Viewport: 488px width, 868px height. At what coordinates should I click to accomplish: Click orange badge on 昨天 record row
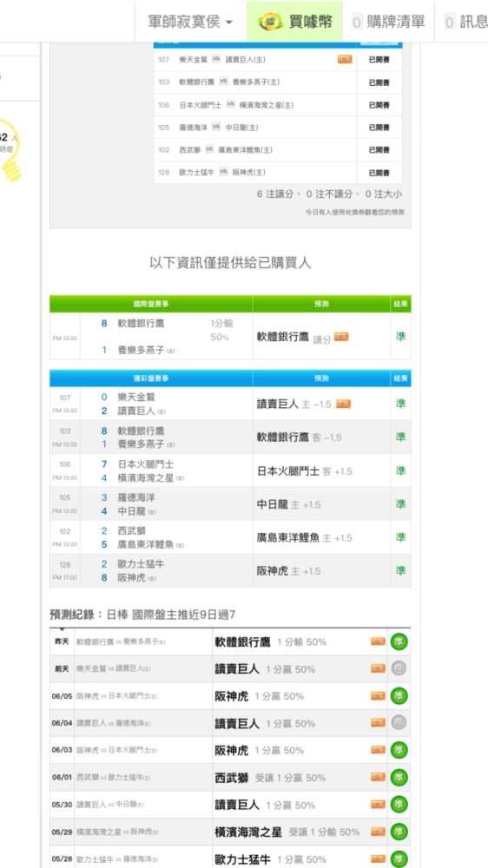[x=378, y=641]
